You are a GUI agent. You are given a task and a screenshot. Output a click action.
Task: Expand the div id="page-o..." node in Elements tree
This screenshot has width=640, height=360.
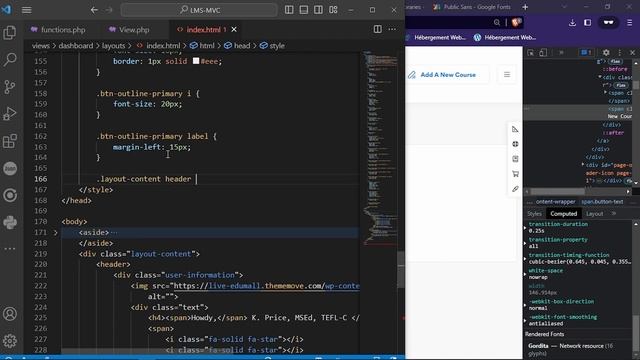pyautogui.click(x=583, y=165)
